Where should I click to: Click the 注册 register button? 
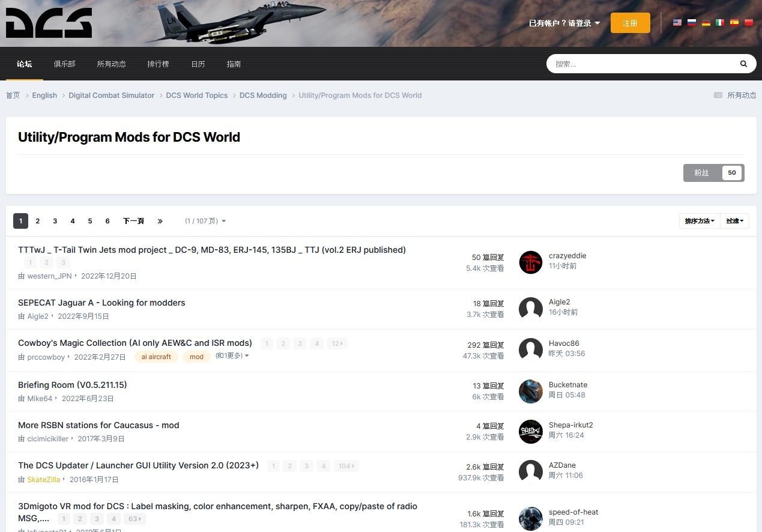[630, 23]
